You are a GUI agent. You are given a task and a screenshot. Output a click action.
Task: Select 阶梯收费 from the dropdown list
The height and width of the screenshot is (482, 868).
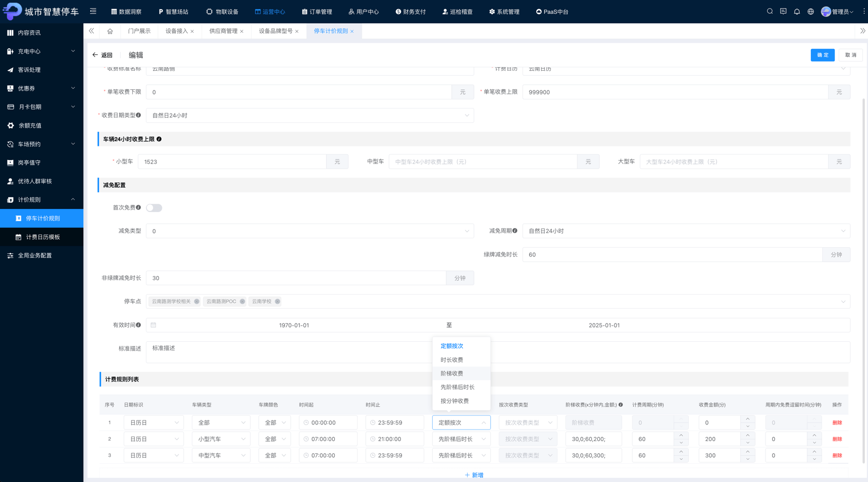452,373
